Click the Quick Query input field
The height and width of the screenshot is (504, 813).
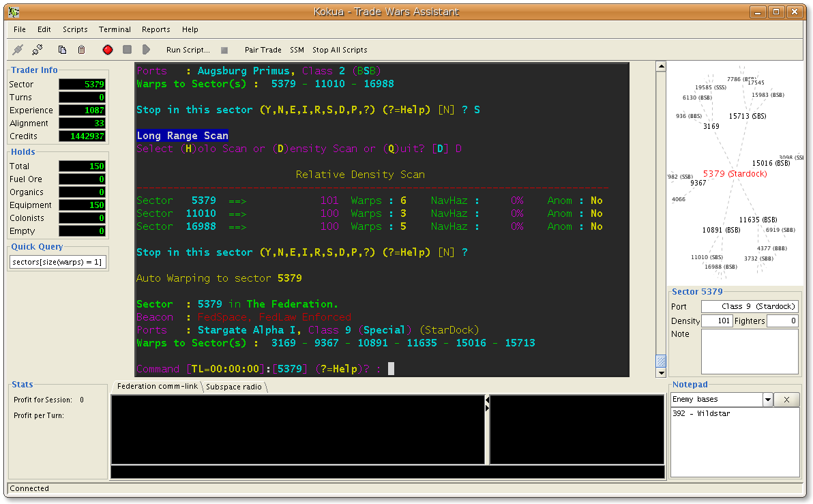[x=57, y=262]
